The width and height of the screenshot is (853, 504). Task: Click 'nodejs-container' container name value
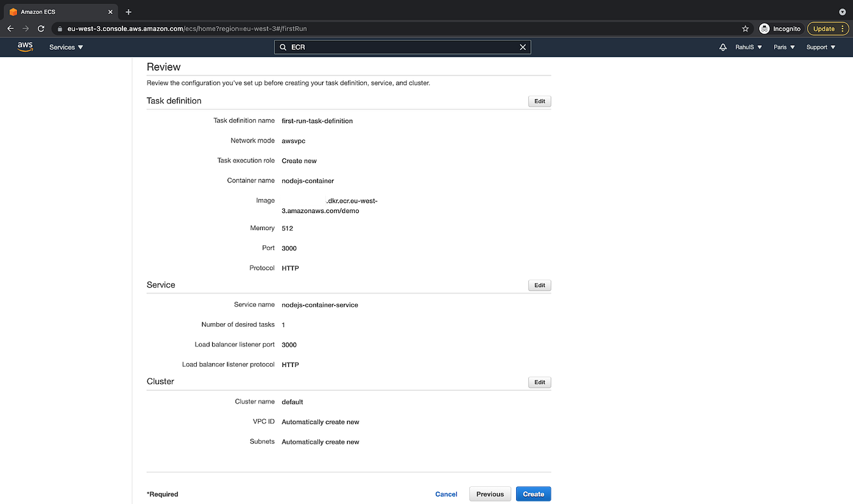point(308,181)
